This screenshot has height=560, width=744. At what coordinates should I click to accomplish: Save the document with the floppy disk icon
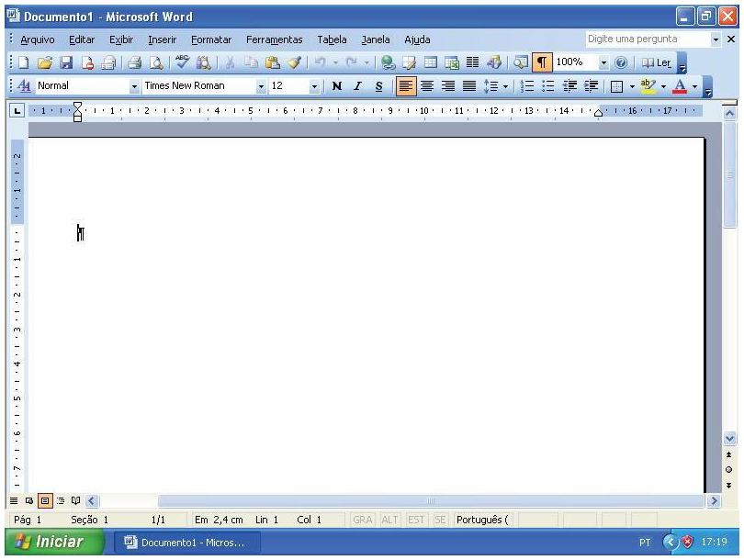click(66, 63)
